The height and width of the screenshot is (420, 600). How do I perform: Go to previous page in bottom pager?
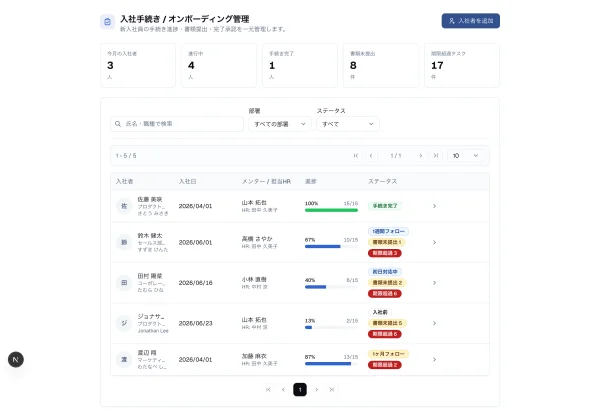pos(283,389)
